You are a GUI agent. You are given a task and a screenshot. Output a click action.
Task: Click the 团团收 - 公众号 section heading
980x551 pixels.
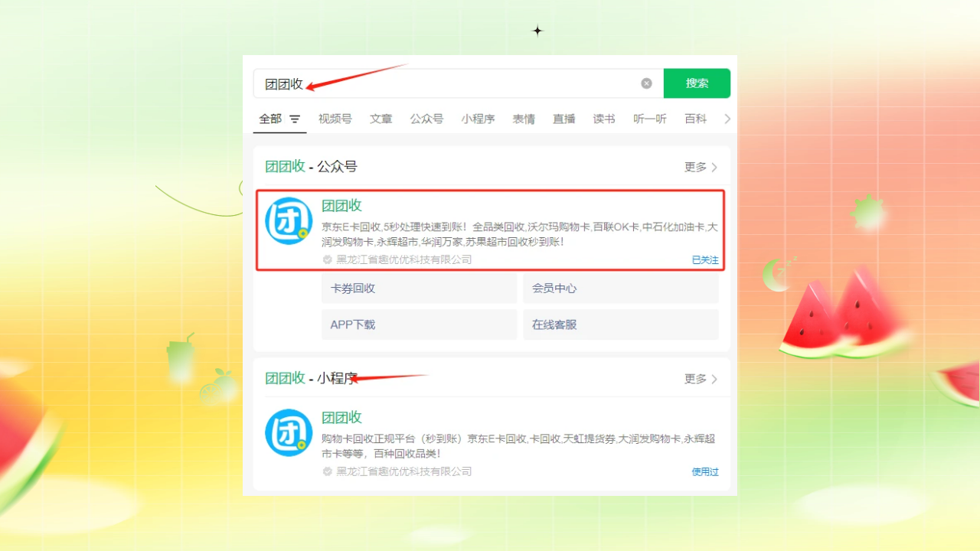tap(312, 167)
